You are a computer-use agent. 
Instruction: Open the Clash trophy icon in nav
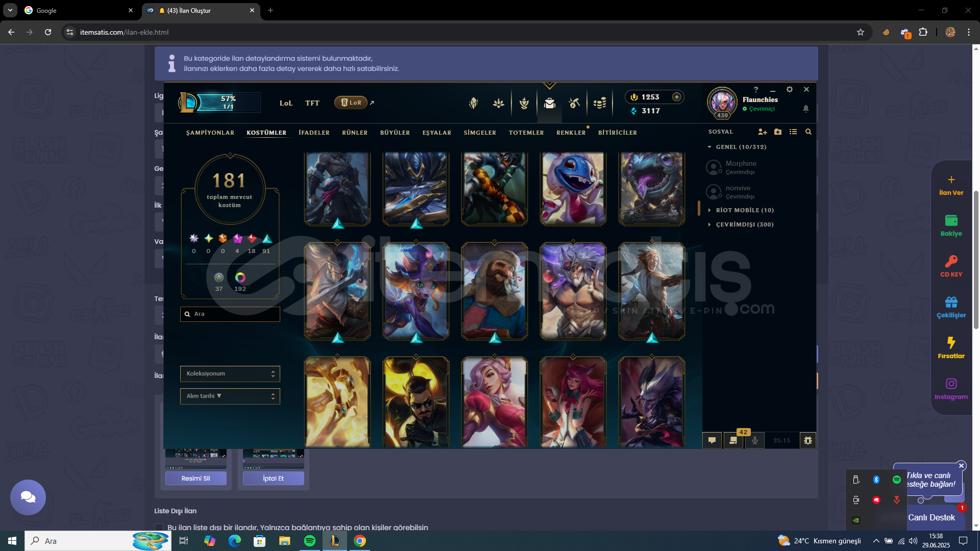tap(524, 103)
